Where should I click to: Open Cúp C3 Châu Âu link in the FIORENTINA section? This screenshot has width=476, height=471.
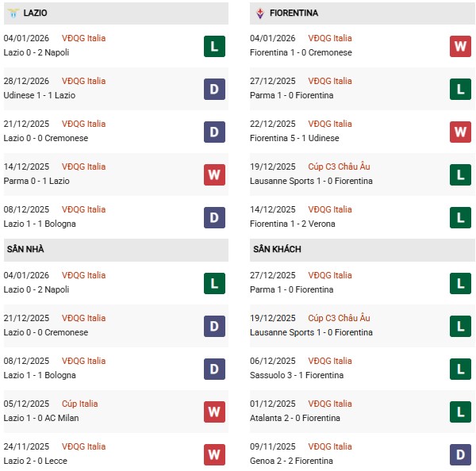click(x=340, y=167)
